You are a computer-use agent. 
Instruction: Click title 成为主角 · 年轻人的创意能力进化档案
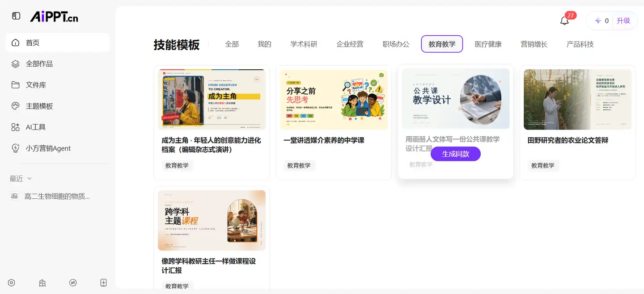coord(211,145)
